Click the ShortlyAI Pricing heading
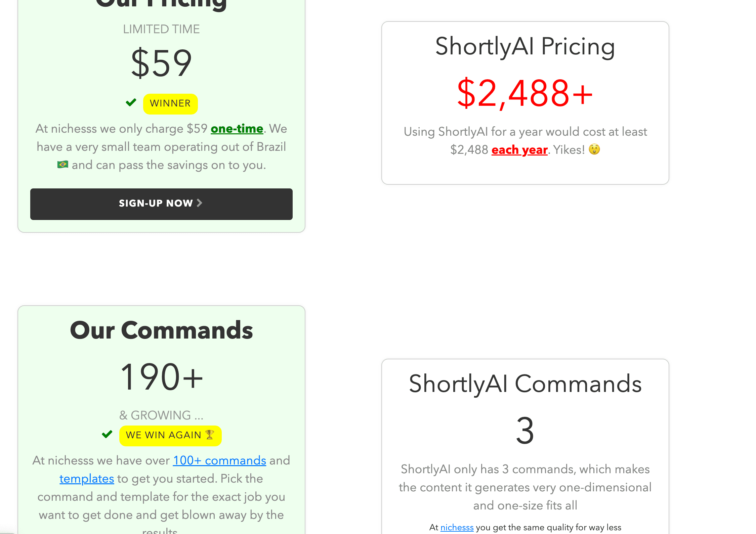The width and height of the screenshot is (756, 534). tap(525, 46)
